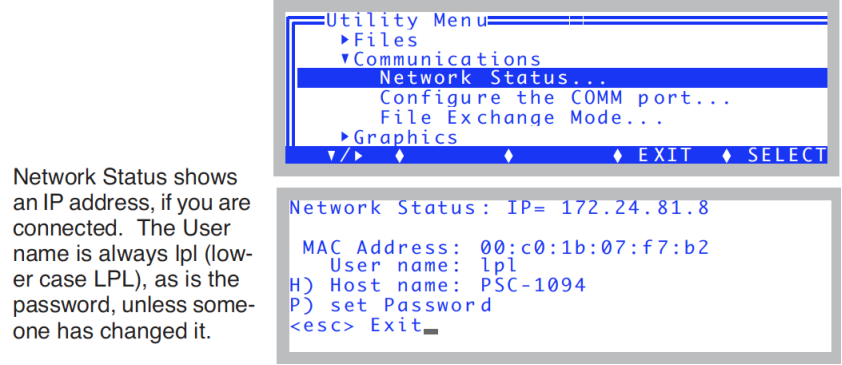
Task: Click the Communications menu label
Action: (447, 59)
